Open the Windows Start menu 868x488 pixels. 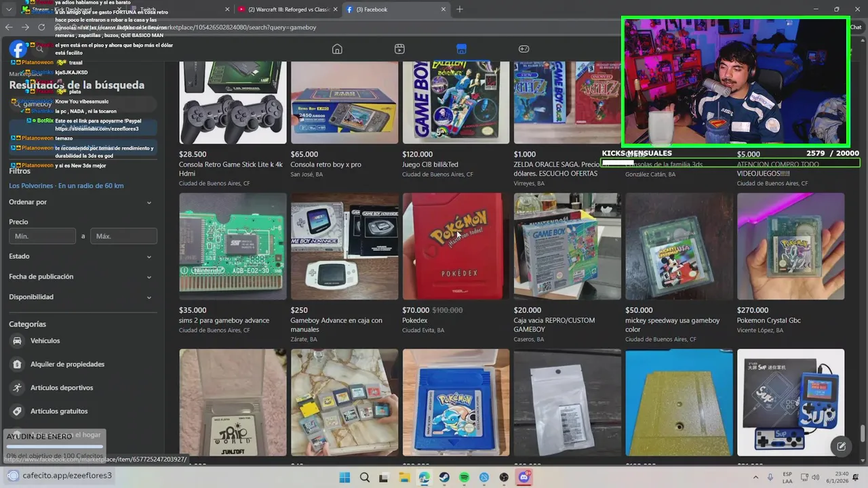[x=344, y=477]
